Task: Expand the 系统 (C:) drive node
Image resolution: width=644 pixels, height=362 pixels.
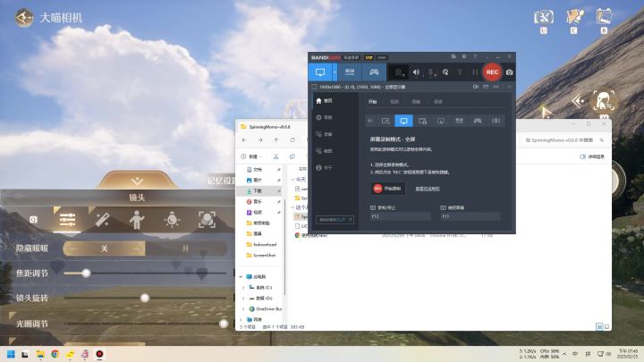Action: [x=243, y=287]
